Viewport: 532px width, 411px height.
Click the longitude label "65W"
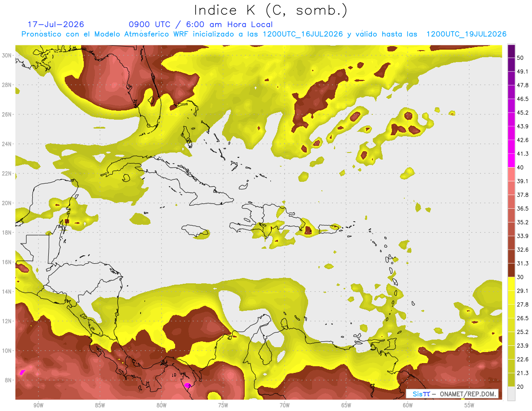346,405
